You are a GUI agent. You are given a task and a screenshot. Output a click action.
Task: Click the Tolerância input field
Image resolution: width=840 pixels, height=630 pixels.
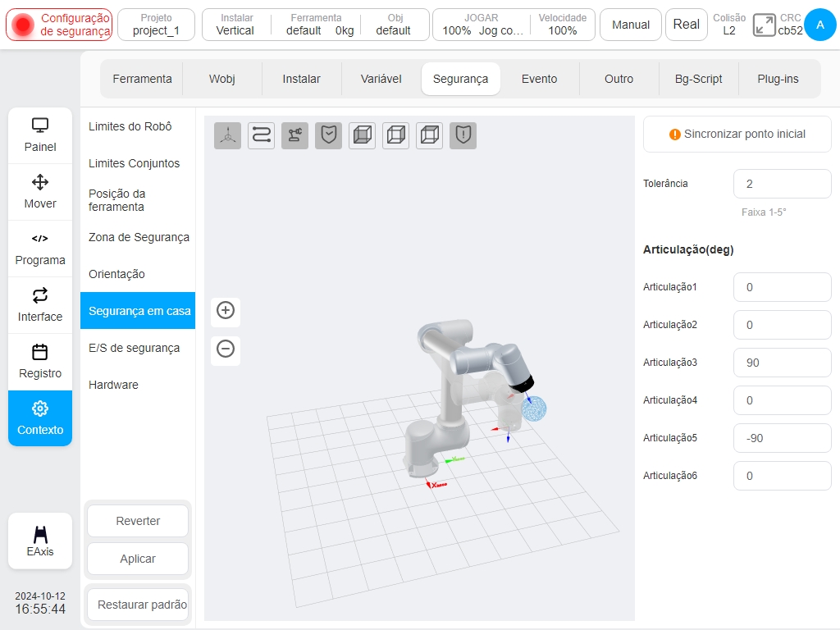click(x=782, y=184)
